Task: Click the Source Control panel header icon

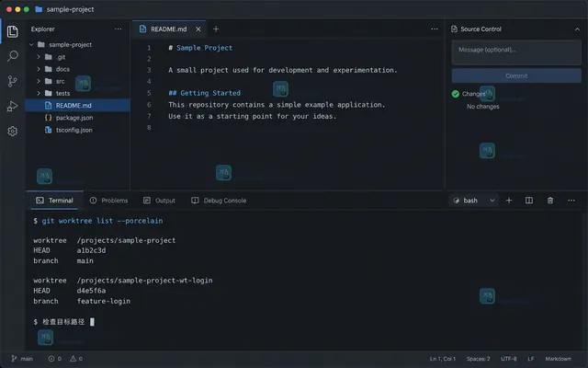Action: pos(454,29)
